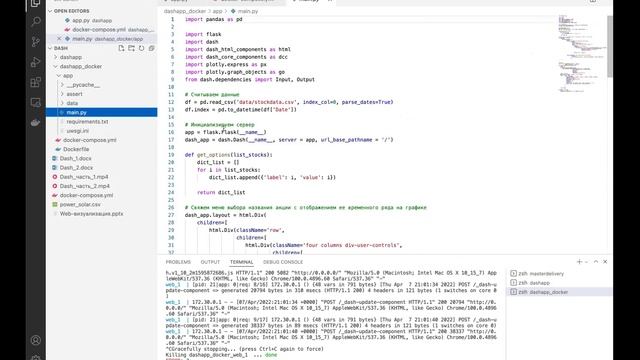This screenshot has height=360, width=640.
Task: Open power_solar.csv file
Action: coord(80,204)
